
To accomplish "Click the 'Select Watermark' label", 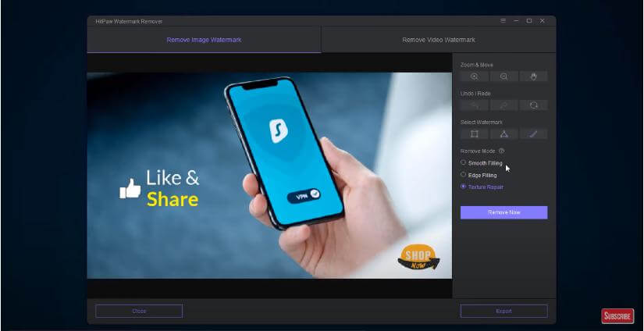I will point(482,123).
